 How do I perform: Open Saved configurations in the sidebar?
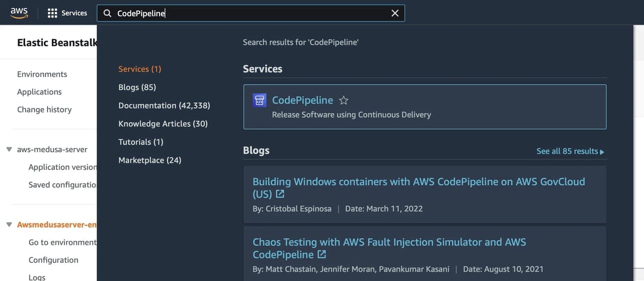tap(62, 184)
